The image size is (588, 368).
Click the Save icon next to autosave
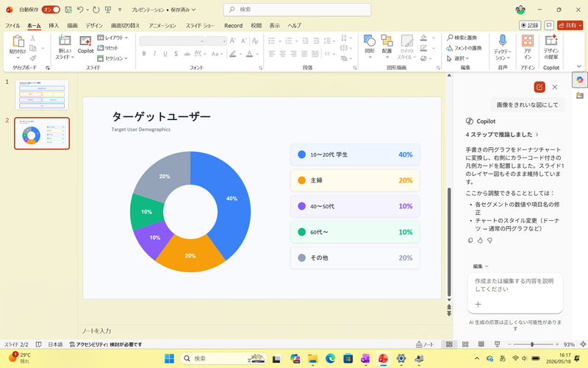[x=68, y=10]
